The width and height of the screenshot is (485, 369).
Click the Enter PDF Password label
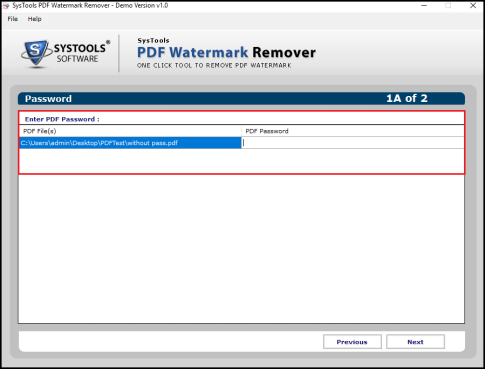(62, 119)
